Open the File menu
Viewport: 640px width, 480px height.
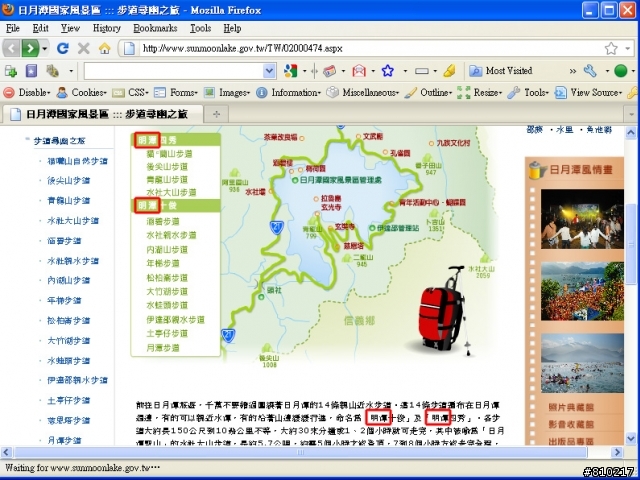(x=13, y=28)
